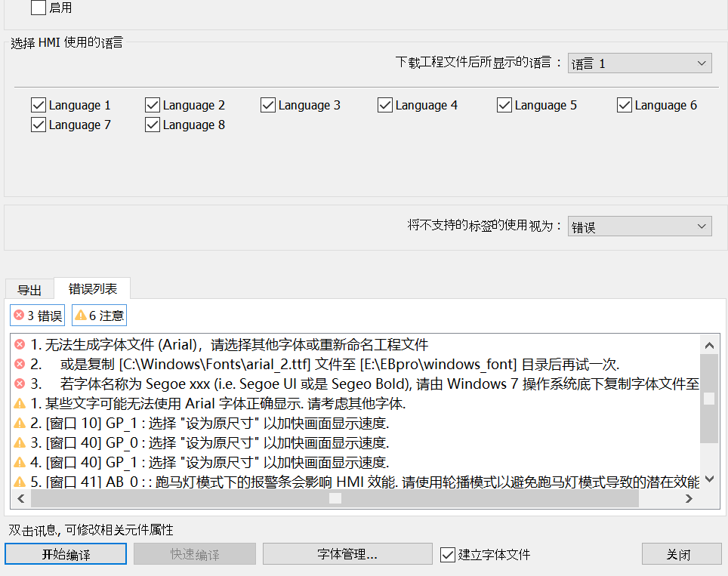728x576 pixels.
Task: Click the warning icon for the [窗口 10] GP_1 message
Action: (x=20, y=423)
